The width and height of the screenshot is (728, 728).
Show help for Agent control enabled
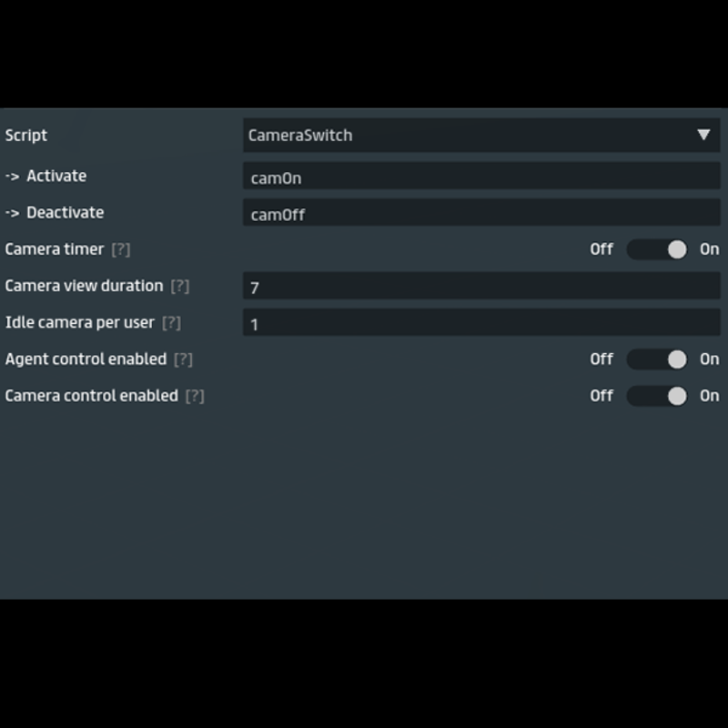point(183,359)
